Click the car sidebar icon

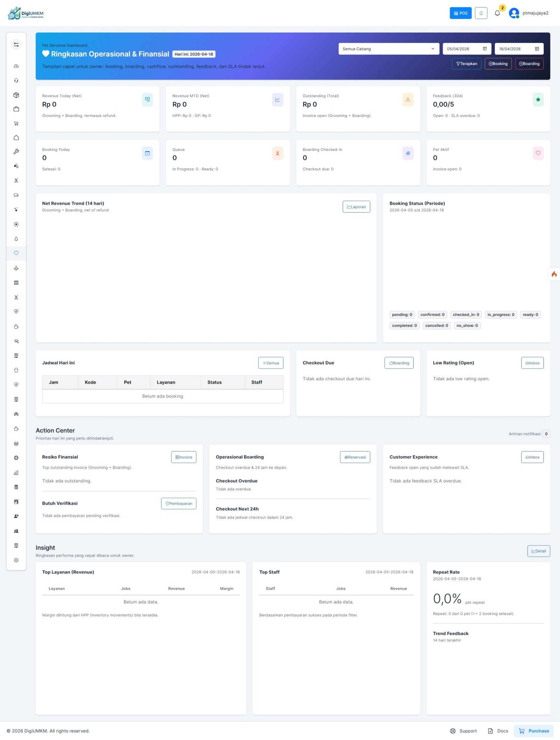coord(16,414)
